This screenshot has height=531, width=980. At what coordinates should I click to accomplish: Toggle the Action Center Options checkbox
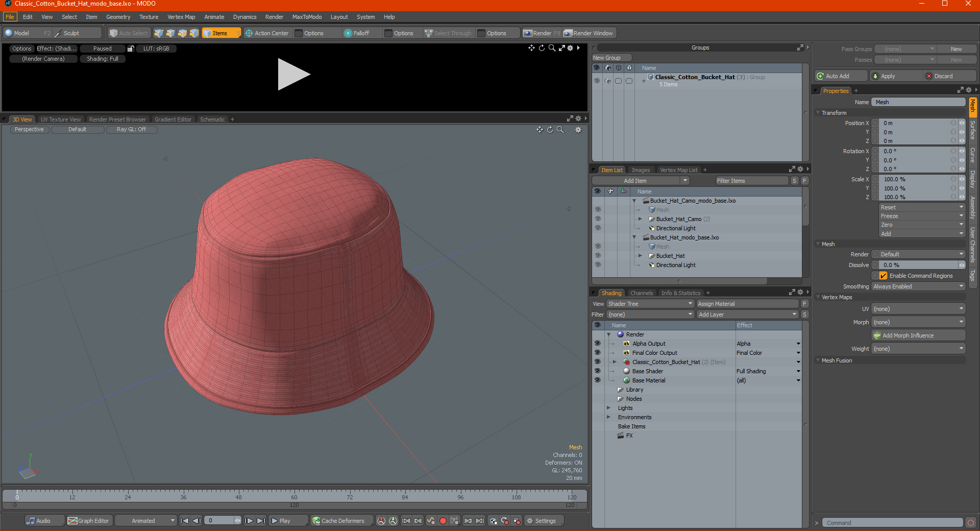point(299,33)
